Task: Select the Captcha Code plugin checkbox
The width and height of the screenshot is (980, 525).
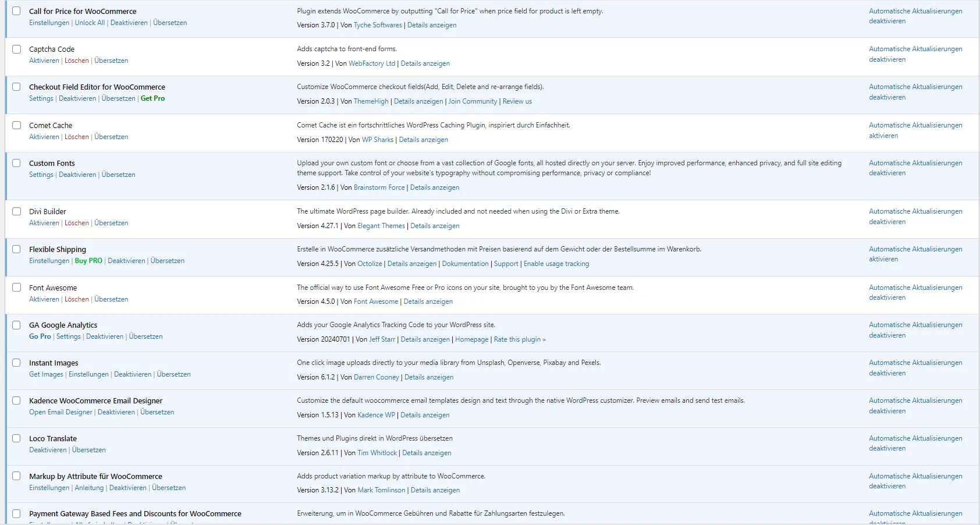Action: coord(16,49)
